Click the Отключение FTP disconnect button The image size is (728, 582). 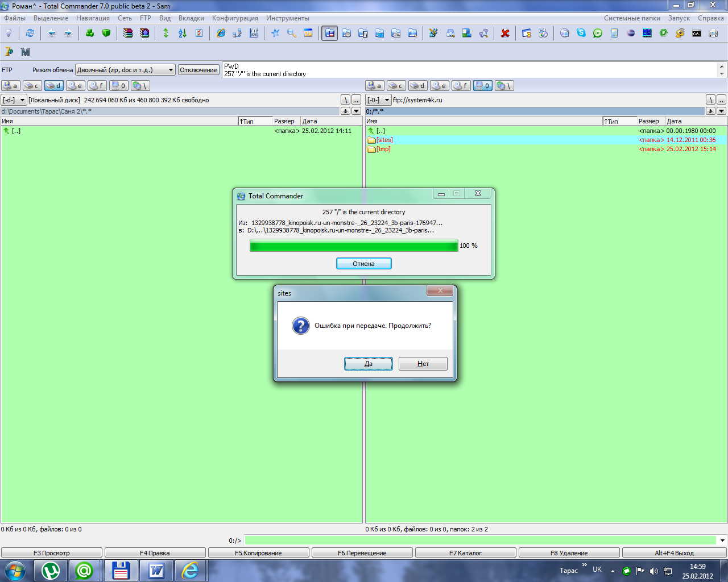(198, 70)
